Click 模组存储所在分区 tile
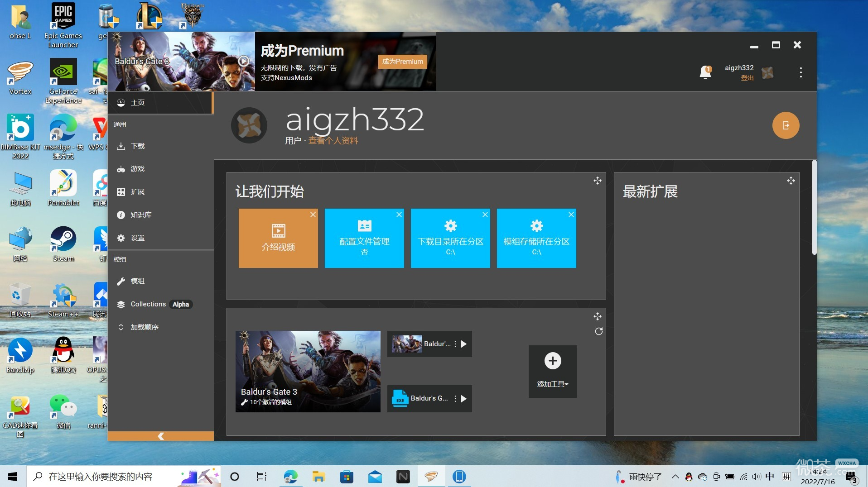The width and height of the screenshot is (868, 487). 536,238
